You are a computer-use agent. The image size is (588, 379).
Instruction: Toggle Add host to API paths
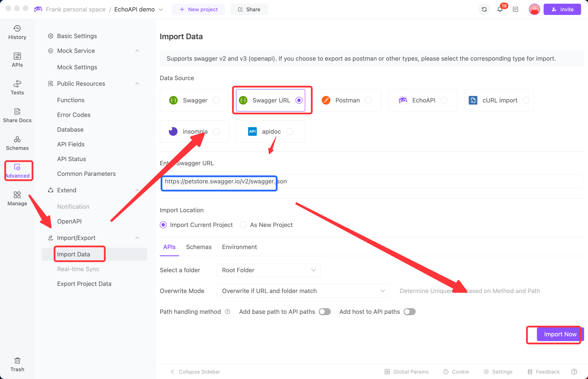(x=409, y=312)
